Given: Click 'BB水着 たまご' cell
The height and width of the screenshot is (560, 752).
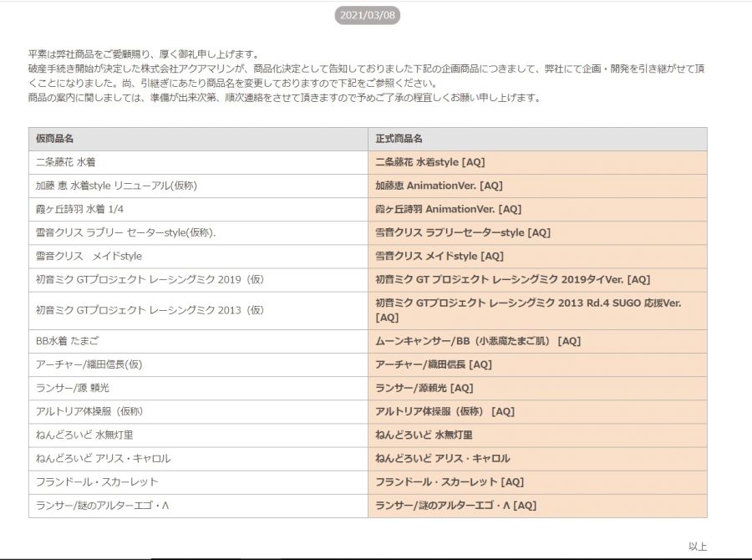Looking at the screenshot, I should [198, 342].
